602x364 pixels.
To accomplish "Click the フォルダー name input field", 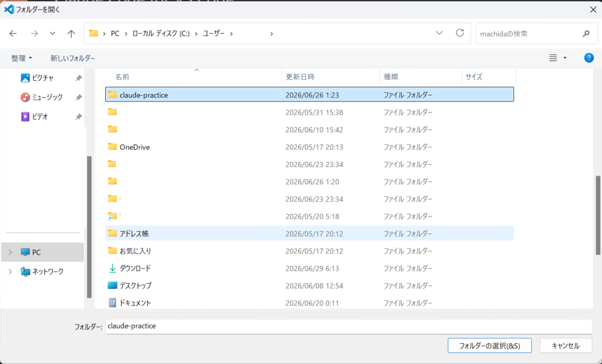I will pos(349,327).
